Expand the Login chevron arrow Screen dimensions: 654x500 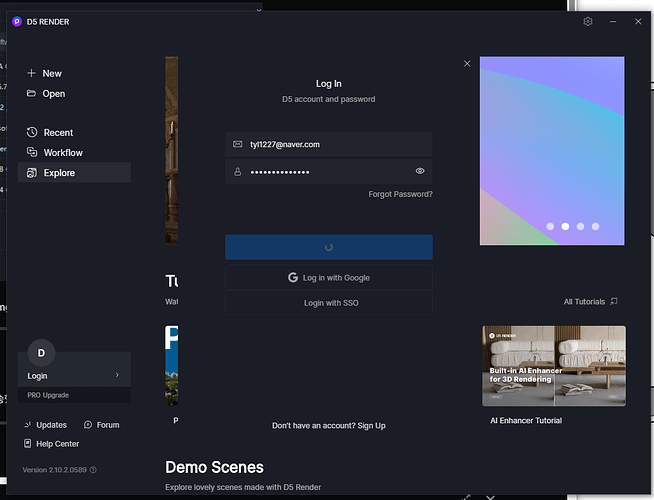click(x=117, y=375)
